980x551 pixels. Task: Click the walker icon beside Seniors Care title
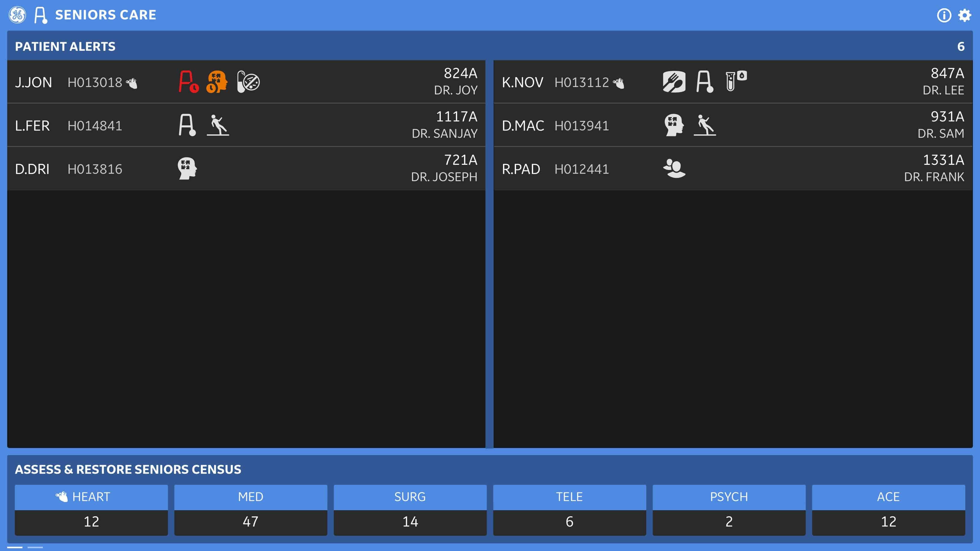[41, 15]
